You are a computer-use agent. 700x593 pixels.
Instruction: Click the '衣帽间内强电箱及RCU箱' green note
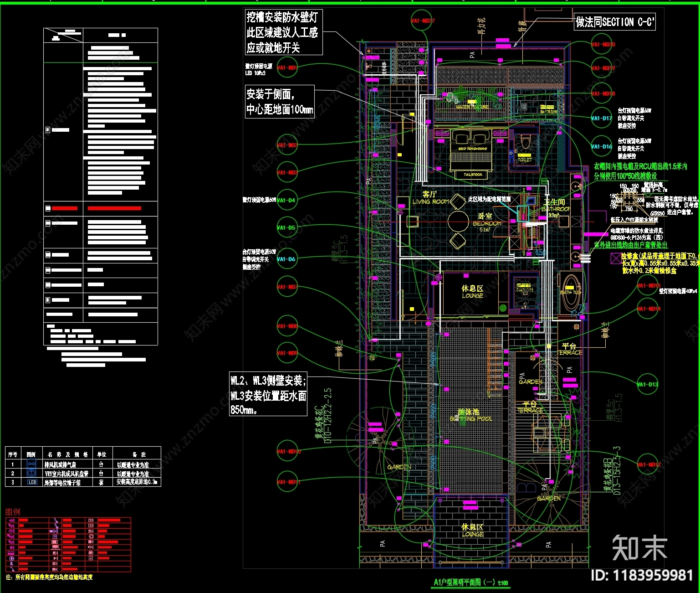pos(640,171)
